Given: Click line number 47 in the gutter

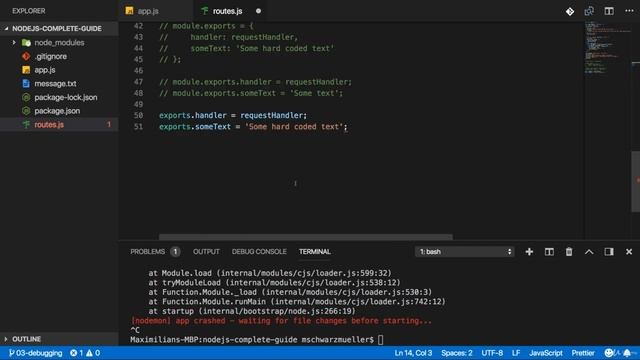Looking at the screenshot, I should click(138, 82).
